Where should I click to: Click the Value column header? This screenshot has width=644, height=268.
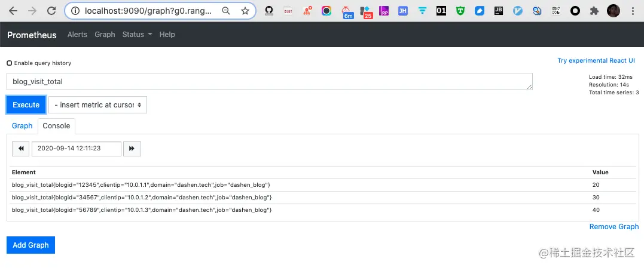coord(600,172)
